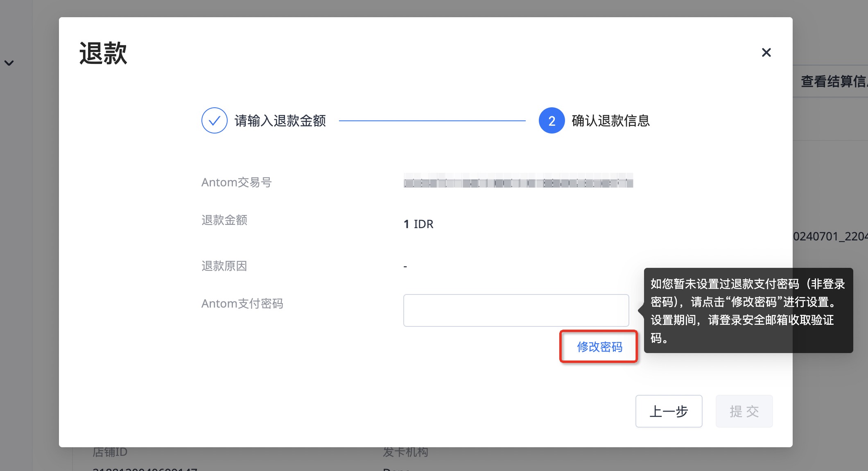This screenshot has height=471, width=868.
Task: Click the progress line between steps
Action: (x=432, y=121)
